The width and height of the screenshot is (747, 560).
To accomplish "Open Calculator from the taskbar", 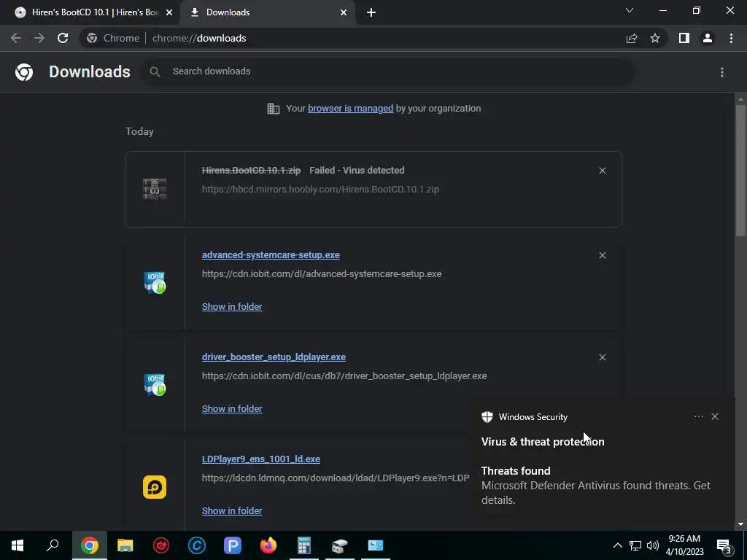I will [x=304, y=545].
